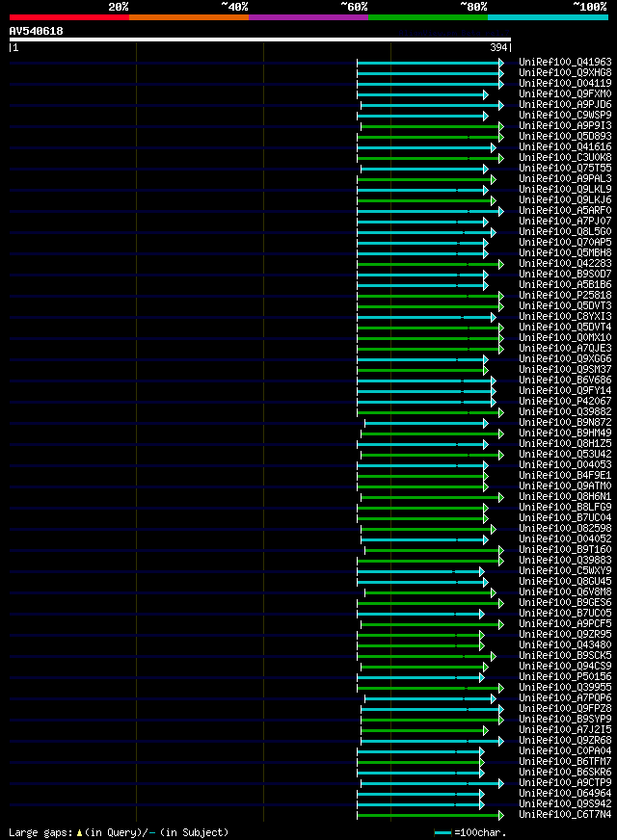This screenshot has width=617, height=840.
Task: Click label UniRef100_Q70AP5
Action: click(x=565, y=242)
